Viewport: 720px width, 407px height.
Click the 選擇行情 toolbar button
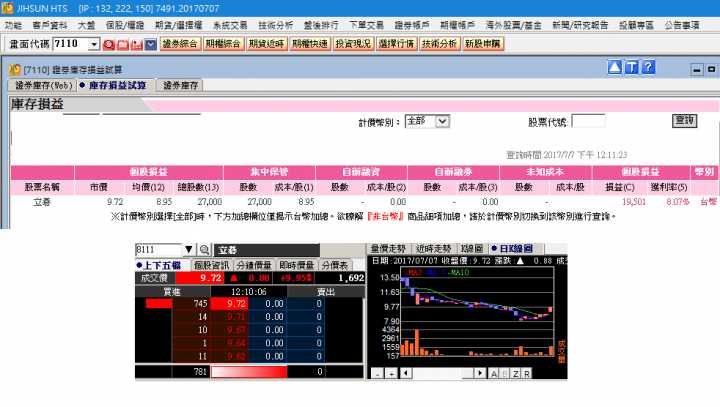pyautogui.click(x=396, y=44)
